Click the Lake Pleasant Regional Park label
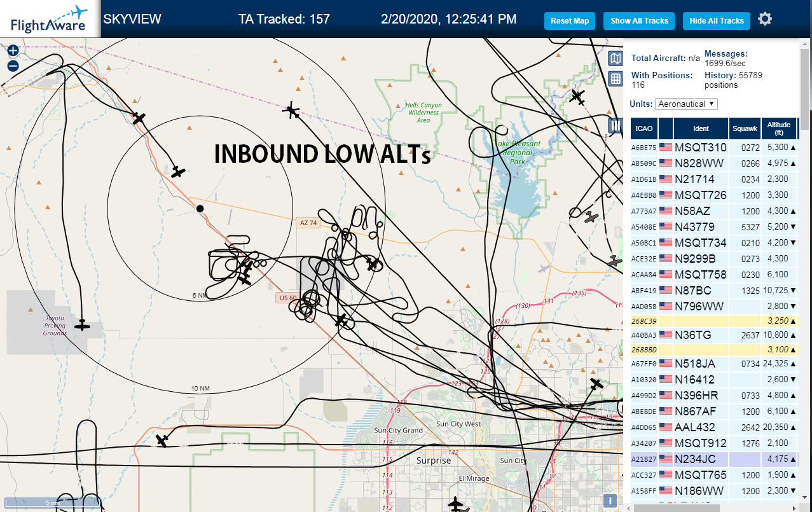The image size is (812, 512). tap(517, 153)
